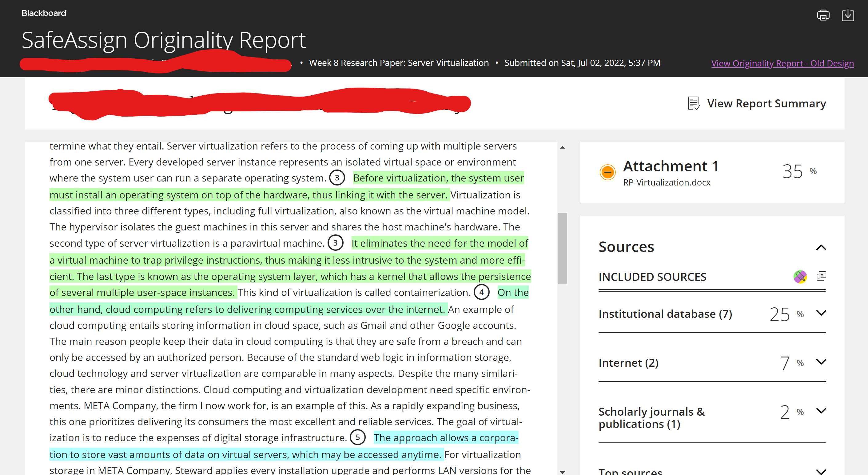868x475 pixels.
Task: Collapse the Sources panel chevron
Action: click(x=821, y=247)
